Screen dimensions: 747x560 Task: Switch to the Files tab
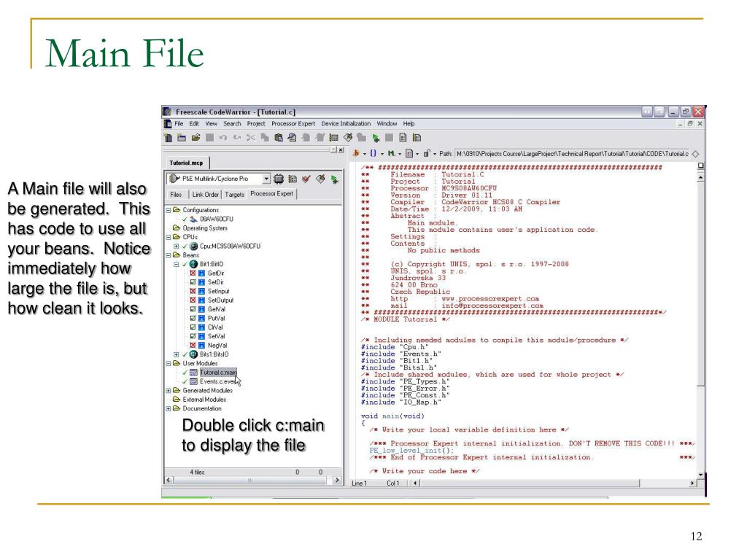coord(176,195)
